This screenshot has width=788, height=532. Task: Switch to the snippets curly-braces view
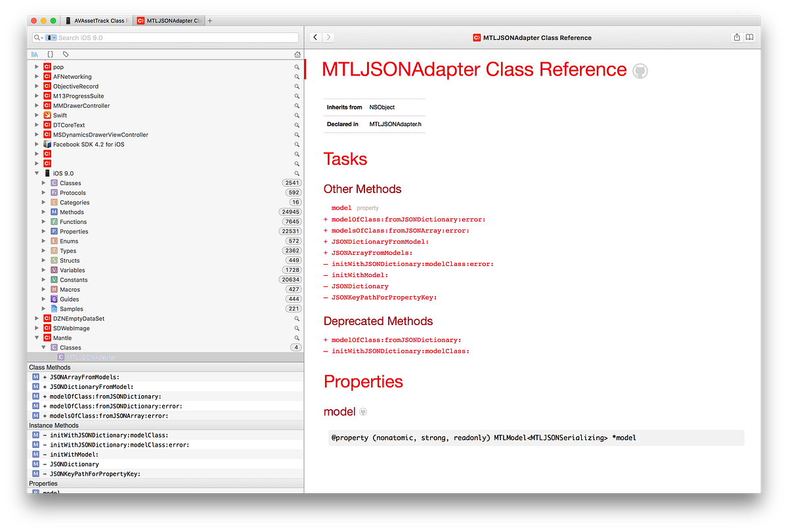(51, 55)
